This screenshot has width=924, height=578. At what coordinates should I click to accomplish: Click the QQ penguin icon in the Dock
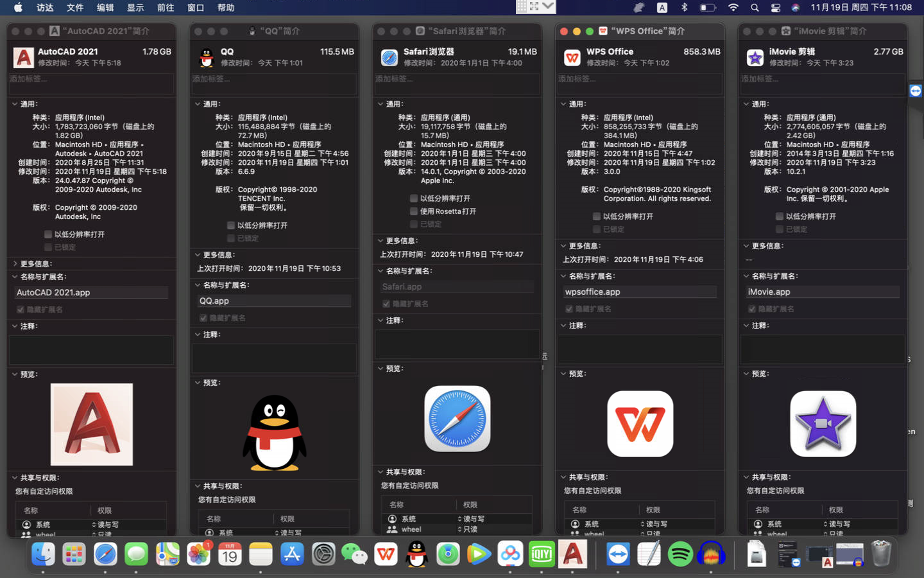[x=417, y=554]
